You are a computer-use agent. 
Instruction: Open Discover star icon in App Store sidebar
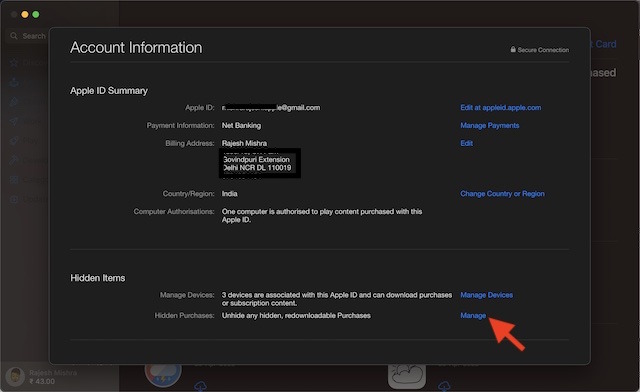coord(14,62)
